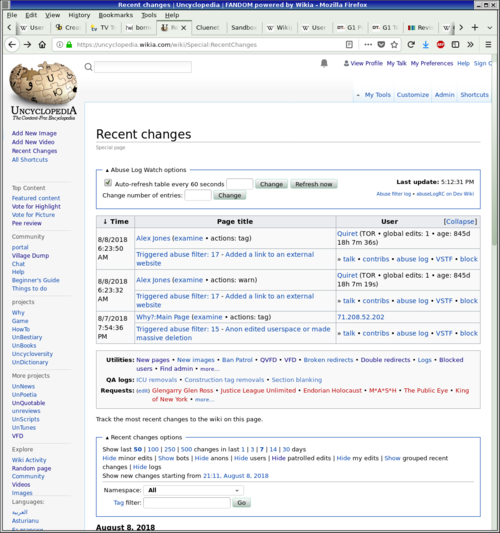Viewport: 500px width, 533px height.
Task: Click the browser URL address bar
Action: [209, 45]
